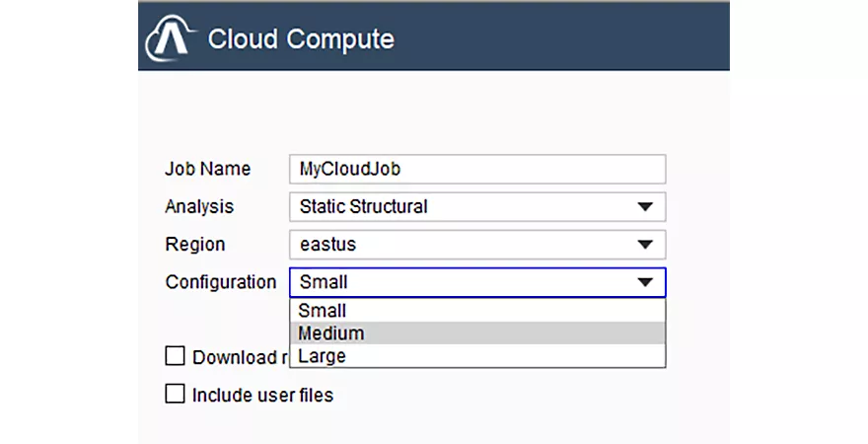
Task: Pick Large from the configuration list
Action: 477,356
